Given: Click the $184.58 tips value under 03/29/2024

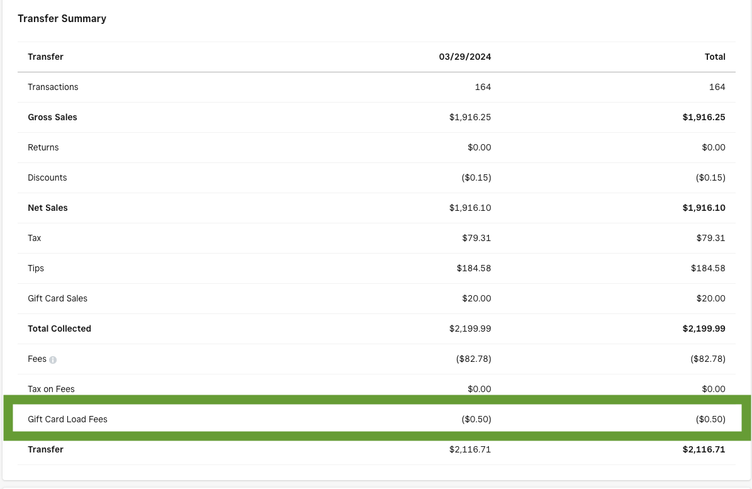Looking at the screenshot, I should point(473,268).
